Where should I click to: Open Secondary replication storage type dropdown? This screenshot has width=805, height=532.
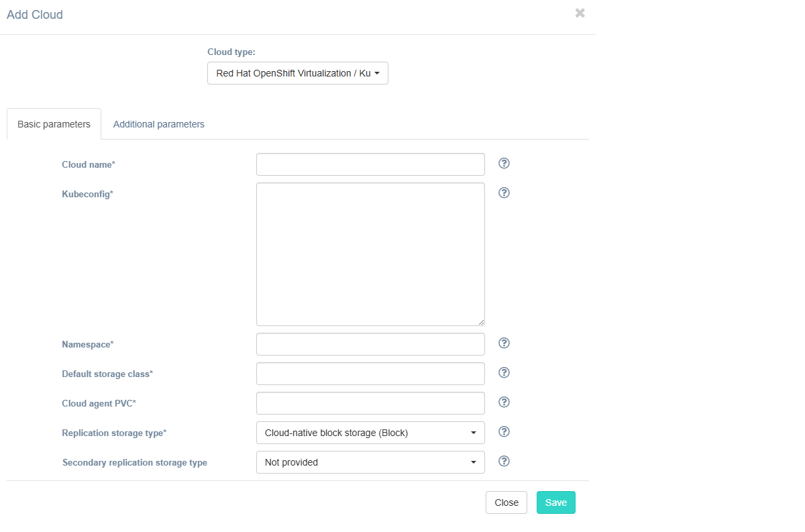(x=370, y=462)
